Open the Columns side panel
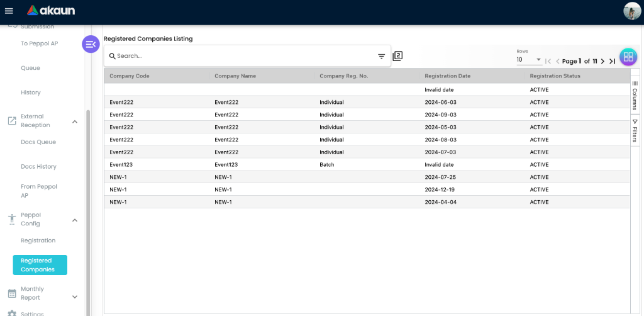Screen dimensions: 644x316 (x=635, y=95)
